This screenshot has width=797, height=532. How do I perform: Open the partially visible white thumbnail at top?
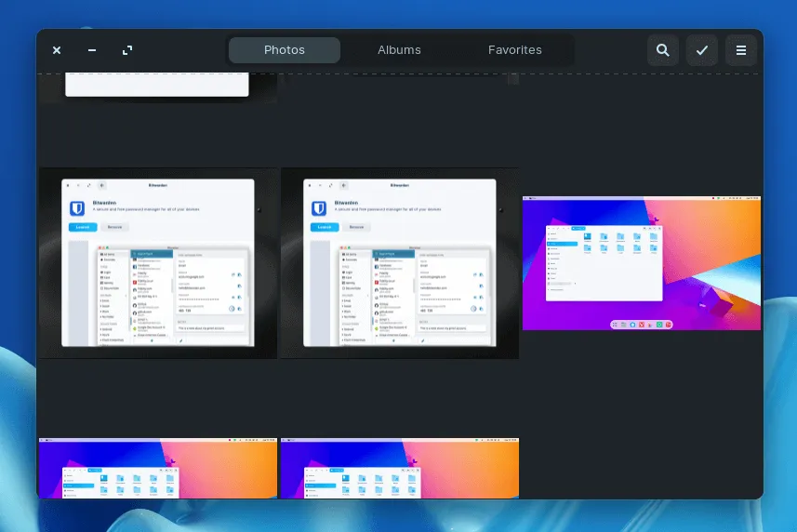156,86
